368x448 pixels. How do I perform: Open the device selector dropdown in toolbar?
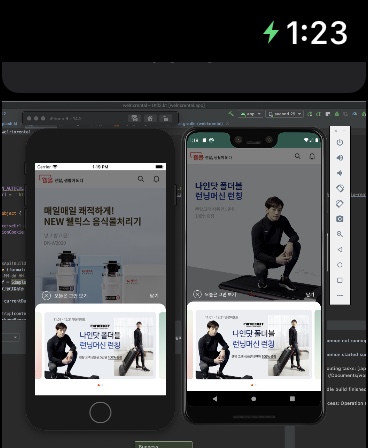coord(284,114)
